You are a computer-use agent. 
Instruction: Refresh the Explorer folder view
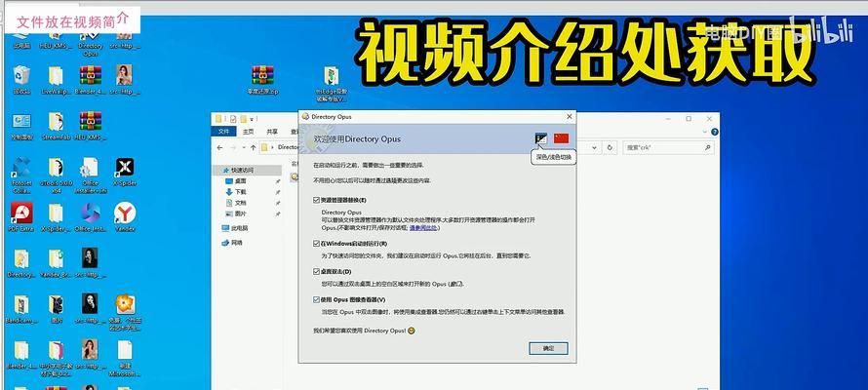click(x=610, y=147)
